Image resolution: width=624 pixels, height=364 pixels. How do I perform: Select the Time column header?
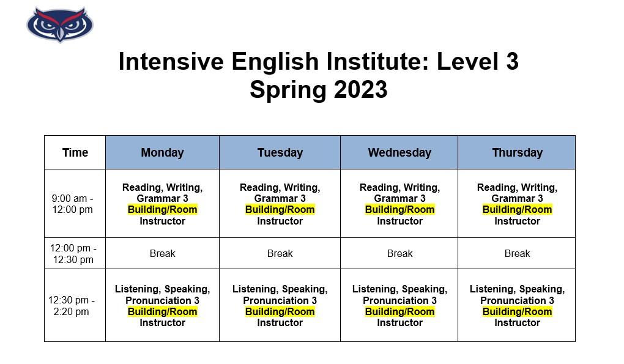75,152
